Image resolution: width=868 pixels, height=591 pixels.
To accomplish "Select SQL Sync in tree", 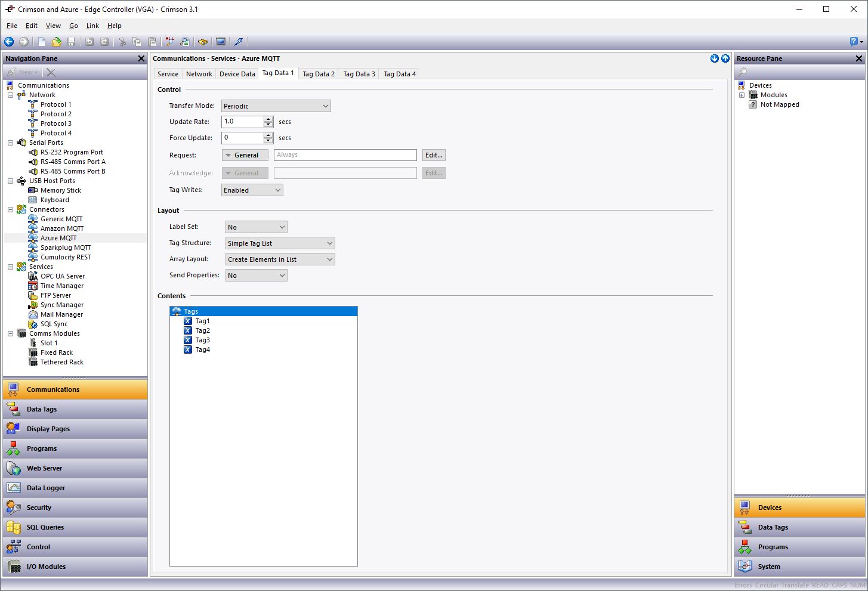I will [x=54, y=324].
